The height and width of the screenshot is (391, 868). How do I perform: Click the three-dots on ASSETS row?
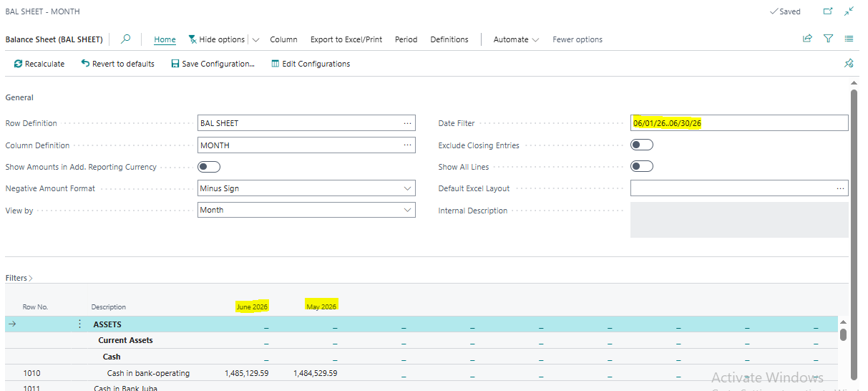[79, 324]
